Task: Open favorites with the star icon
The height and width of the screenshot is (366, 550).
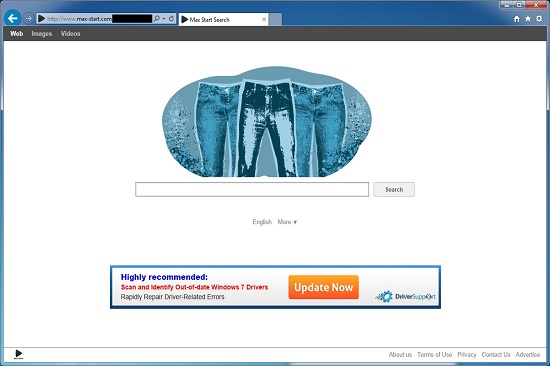Action: [528, 19]
